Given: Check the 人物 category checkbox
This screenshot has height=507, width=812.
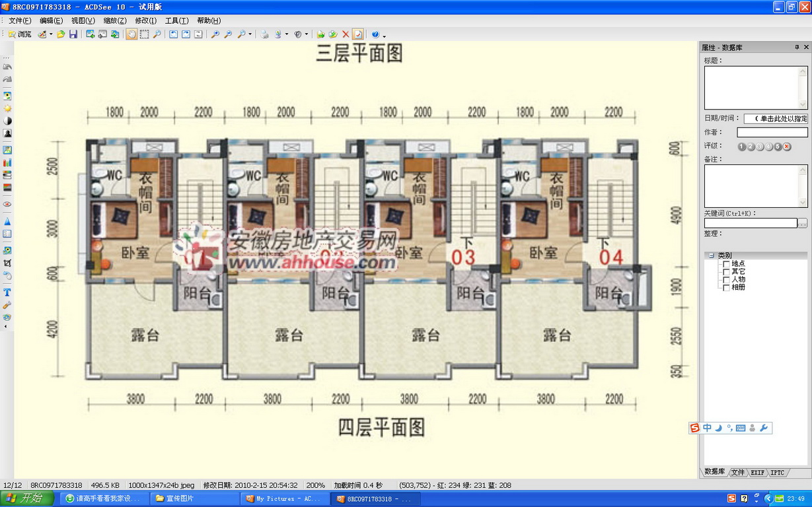Looking at the screenshot, I should tap(727, 279).
